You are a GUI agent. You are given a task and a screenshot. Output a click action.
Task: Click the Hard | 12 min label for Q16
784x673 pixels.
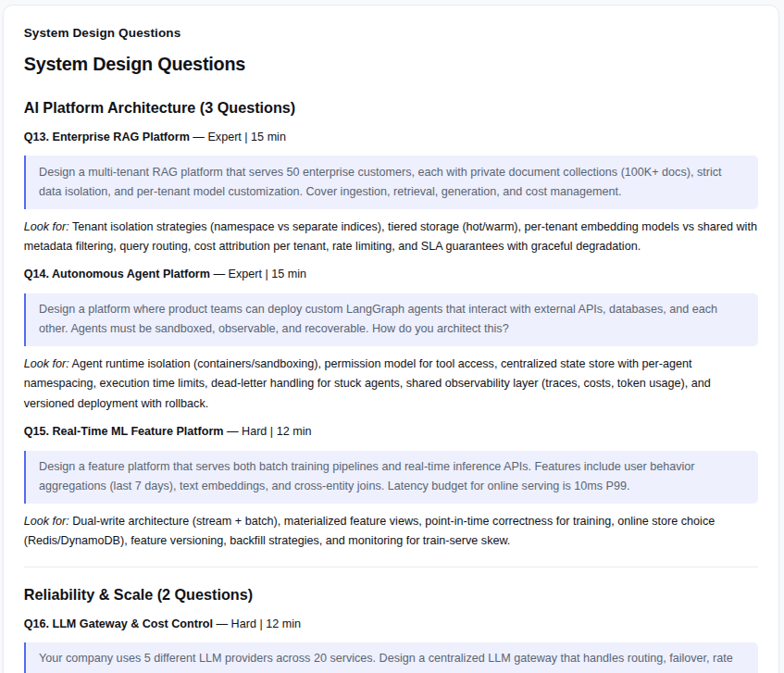click(x=266, y=624)
